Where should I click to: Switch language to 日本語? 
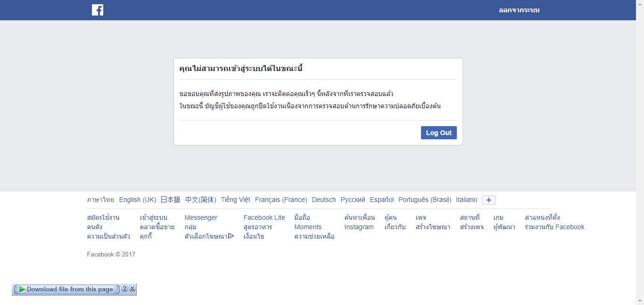pyautogui.click(x=171, y=200)
